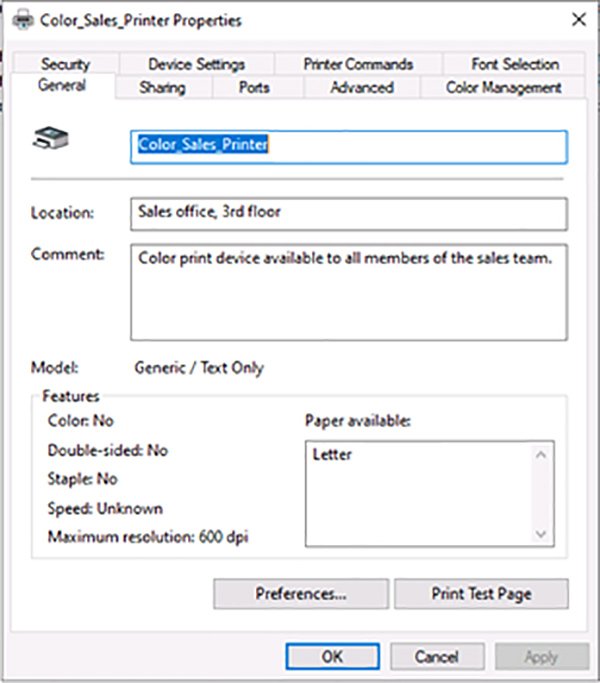
Task: Open the Color Management tab
Action: (x=503, y=88)
